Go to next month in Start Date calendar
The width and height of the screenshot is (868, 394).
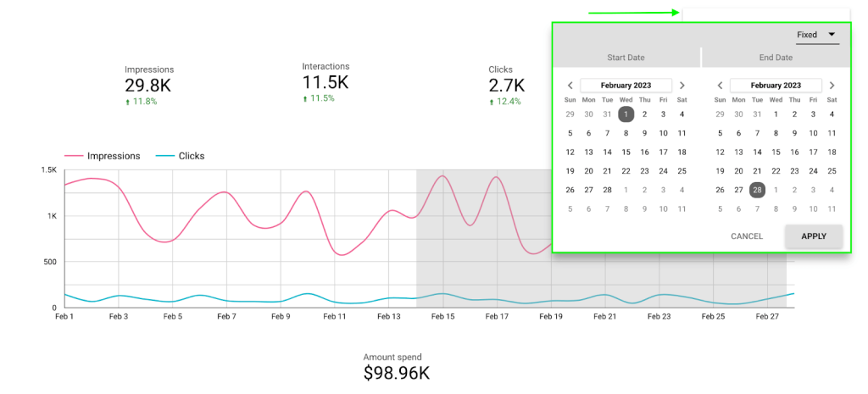coord(682,86)
